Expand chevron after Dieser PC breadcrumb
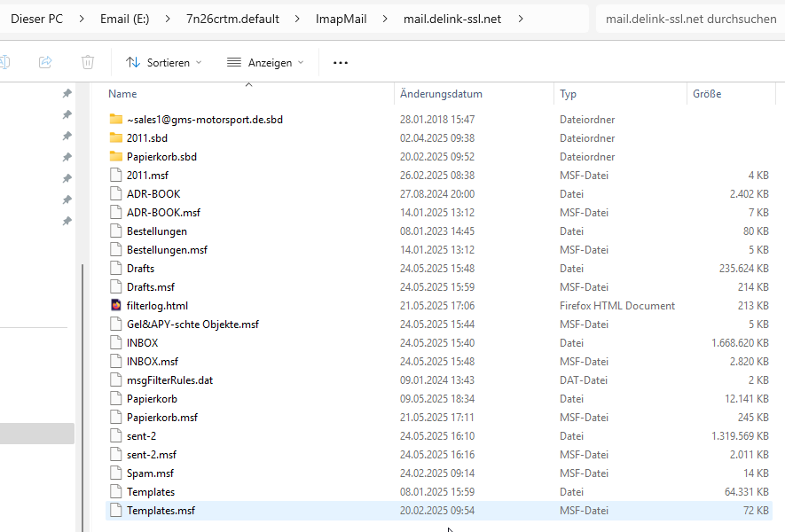 click(x=82, y=19)
